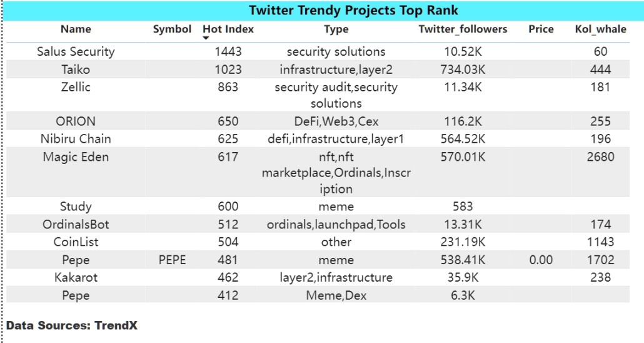Click the Hot Index column header
This screenshot has height=343, width=644.
[x=228, y=29]
